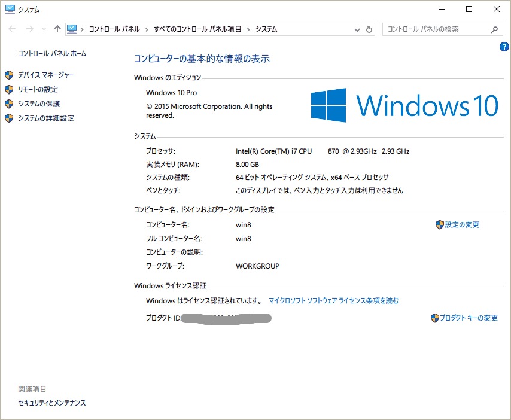
Task: Select すべてのコントロール パネル項目 breadcrumb segment
Action: 197,29
